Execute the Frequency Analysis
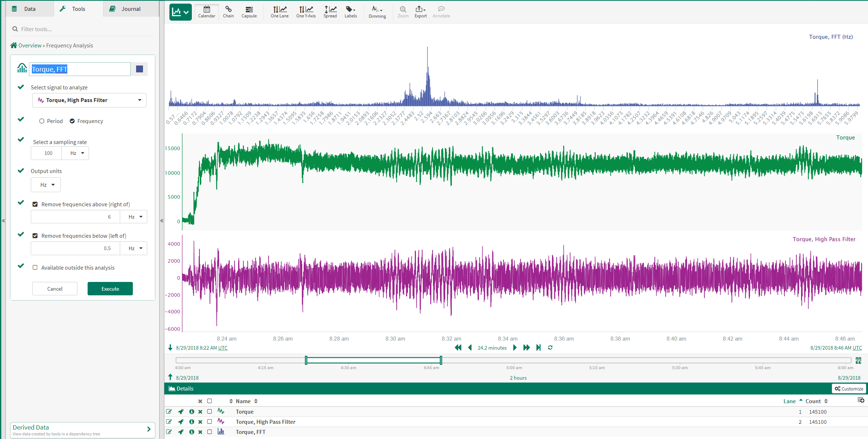The height and width of the screenshot is (439, 868). click(x=110, y=288)
